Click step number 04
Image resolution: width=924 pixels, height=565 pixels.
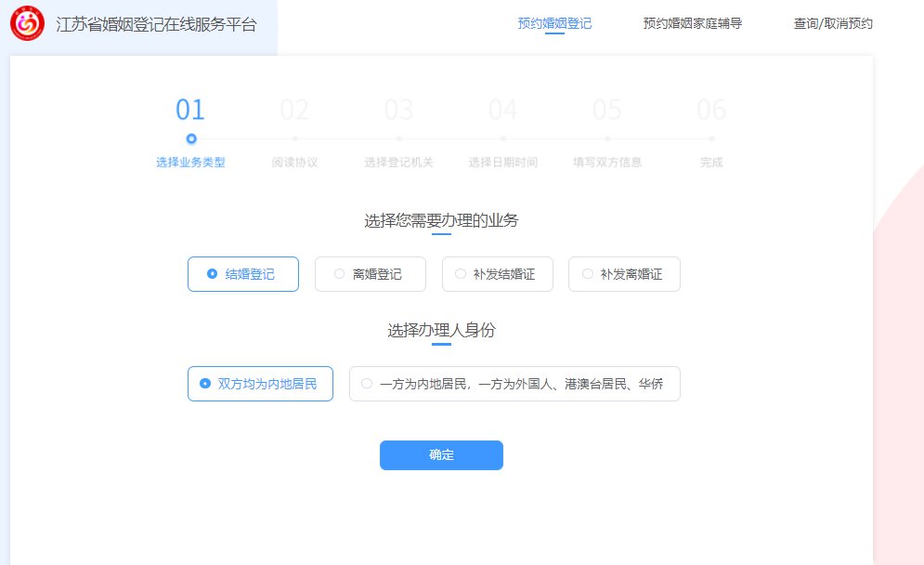click(x=503, y=110)
